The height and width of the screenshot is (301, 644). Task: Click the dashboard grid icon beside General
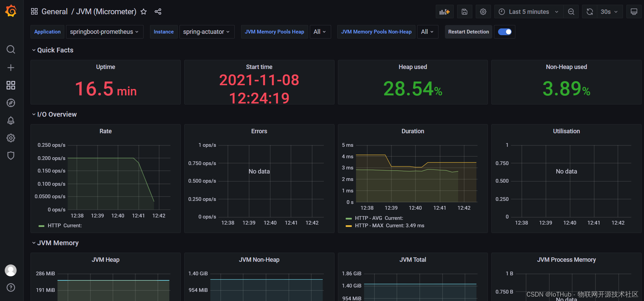click(34, 11)
